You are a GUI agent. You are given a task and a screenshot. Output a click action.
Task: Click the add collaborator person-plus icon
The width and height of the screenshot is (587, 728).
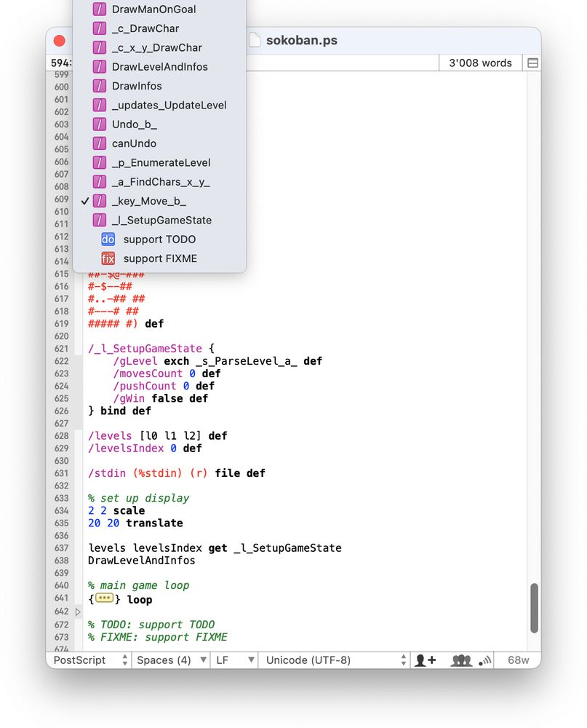425,660
